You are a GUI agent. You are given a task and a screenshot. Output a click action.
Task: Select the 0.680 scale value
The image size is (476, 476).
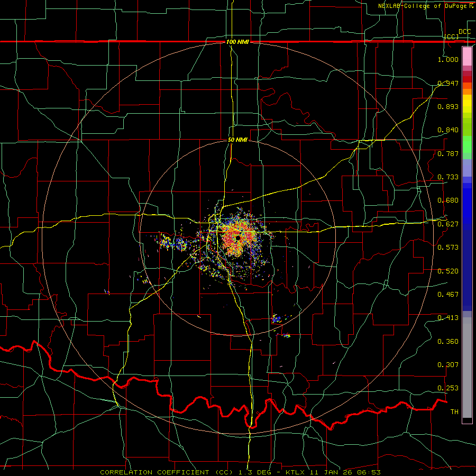tap(448, 200)
